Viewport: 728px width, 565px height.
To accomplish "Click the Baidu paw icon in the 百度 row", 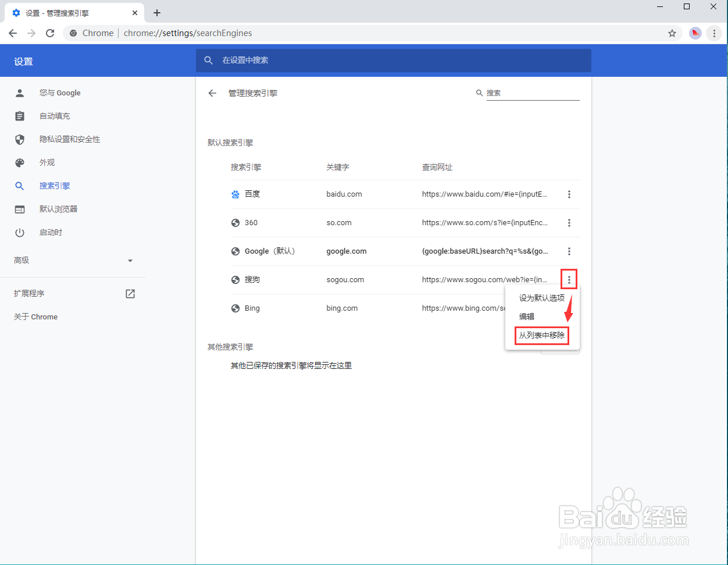I will [x=235, y=194].
